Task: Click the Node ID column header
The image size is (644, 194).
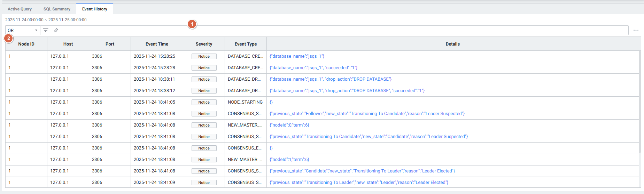Action: tap(26, 44)
